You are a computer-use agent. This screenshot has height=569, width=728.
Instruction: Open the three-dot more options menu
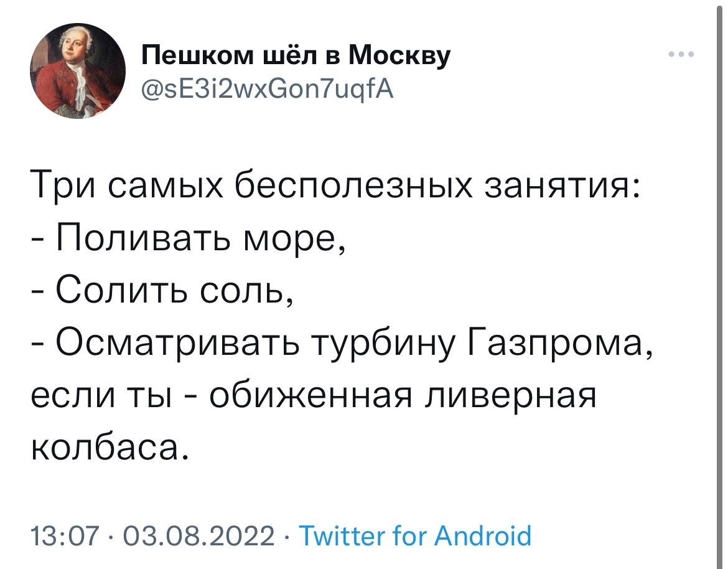pyautogui.click(x=681, y=54)
